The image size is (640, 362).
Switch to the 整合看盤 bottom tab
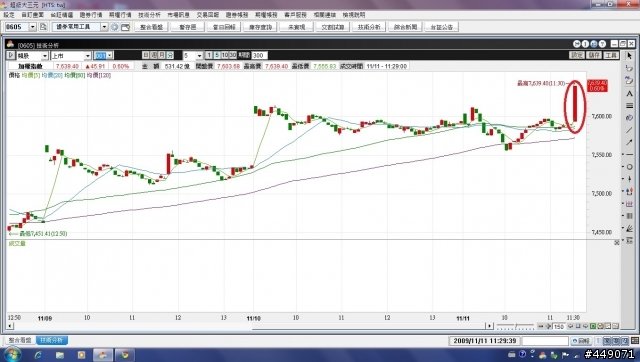pos(20,340)
